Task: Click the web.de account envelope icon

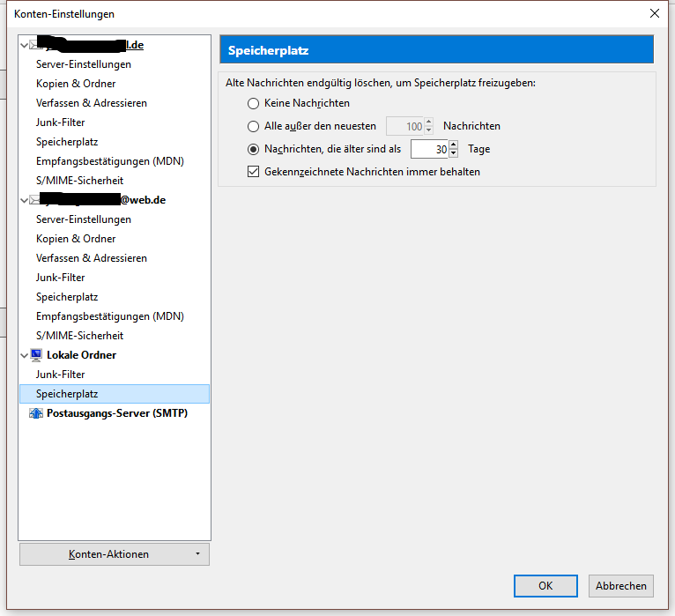Action: point(36,200)
